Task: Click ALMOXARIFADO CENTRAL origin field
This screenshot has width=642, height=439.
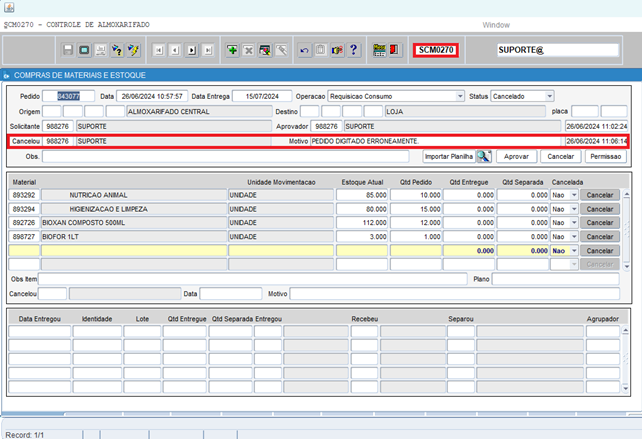Action: pyautogui.click(x=199, y=111)
